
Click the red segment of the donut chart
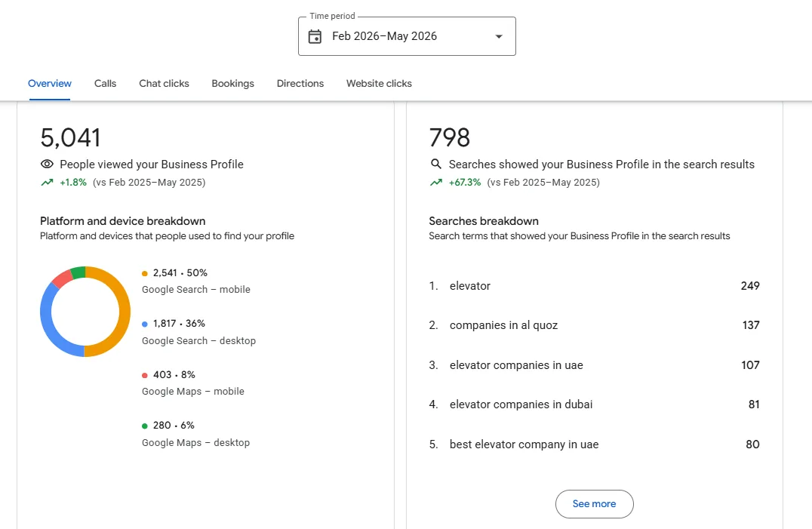[x=62, y=278]
